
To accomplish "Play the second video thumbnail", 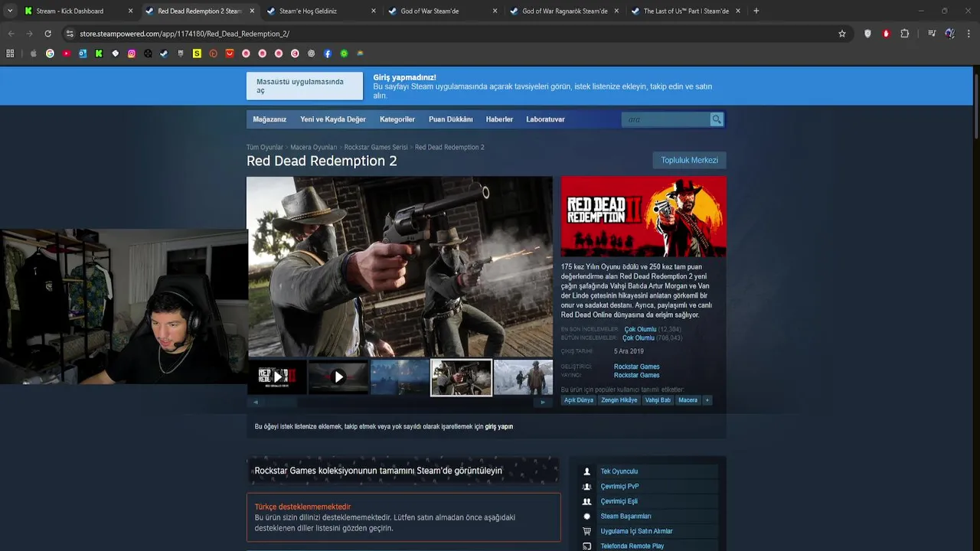I will point(338,377).
